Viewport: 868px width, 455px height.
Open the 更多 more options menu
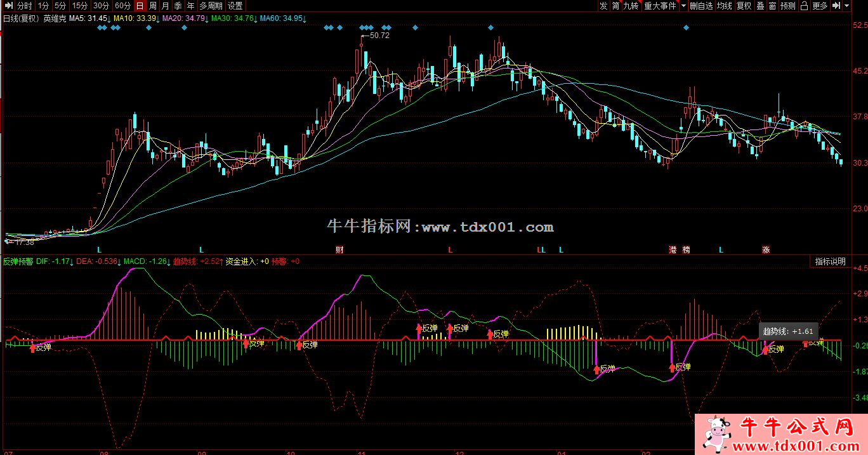pos(820,6)
